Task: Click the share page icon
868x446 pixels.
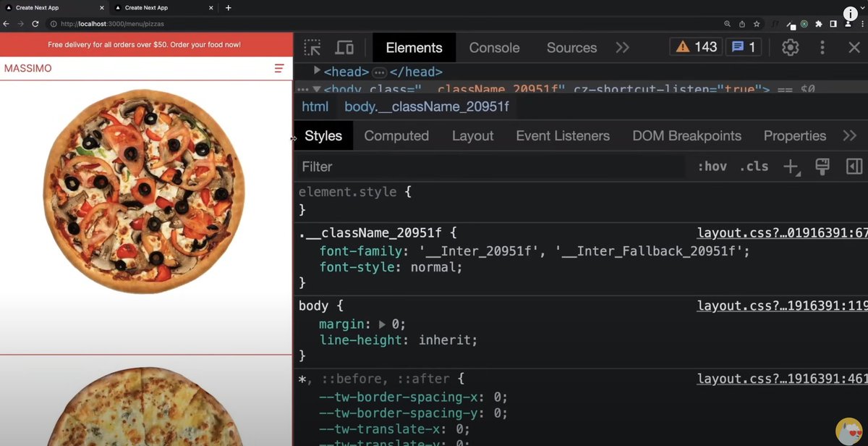Action: coord(741,24)
